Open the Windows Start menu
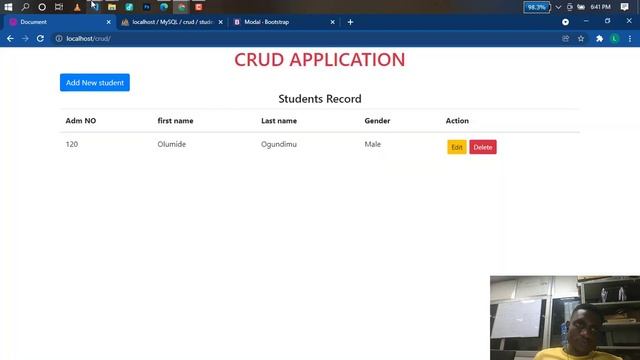Image resolution: width=640 pixels, height=360 pixels. (x=8, y=7)
